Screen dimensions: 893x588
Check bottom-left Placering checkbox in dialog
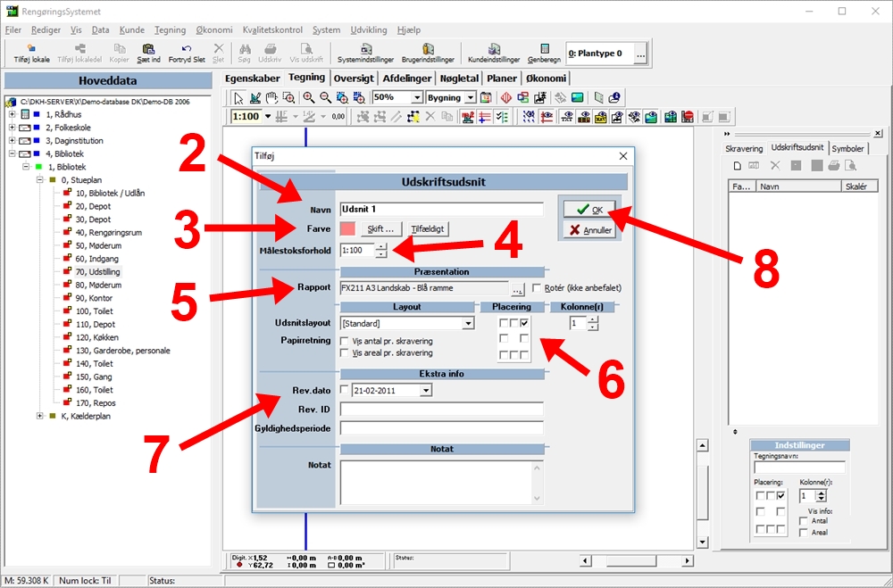(504, 355)
